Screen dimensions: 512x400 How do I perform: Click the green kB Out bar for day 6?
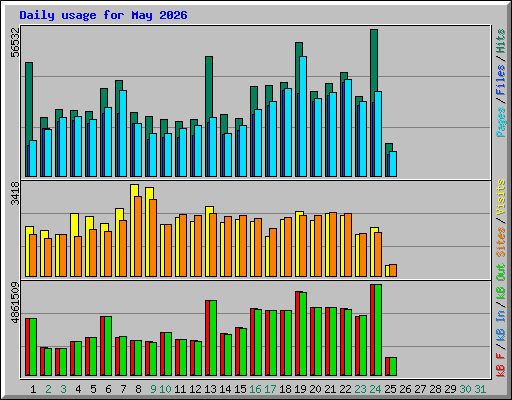tap(108, 346)
